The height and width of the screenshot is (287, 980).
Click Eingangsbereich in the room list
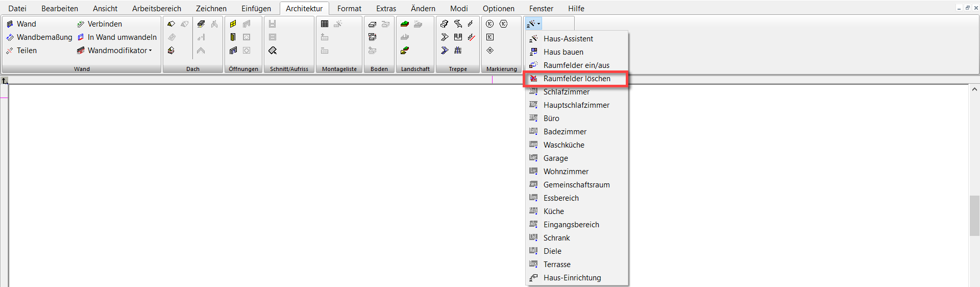coord(577,225)
